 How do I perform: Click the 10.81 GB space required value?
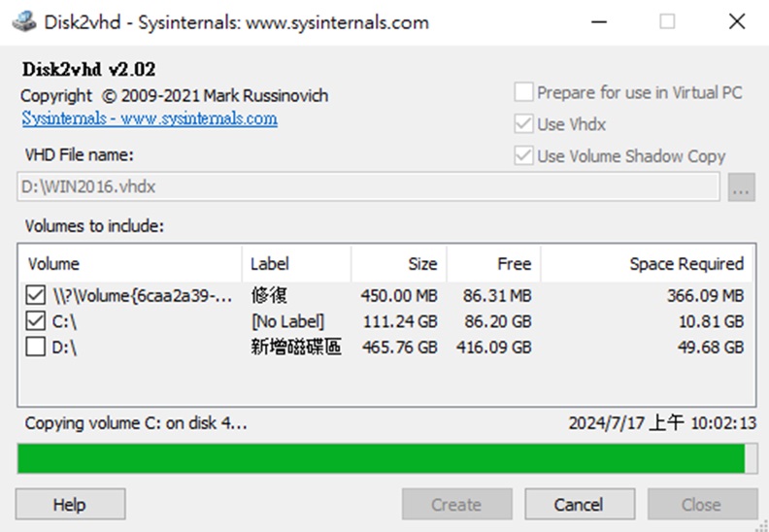712,321
